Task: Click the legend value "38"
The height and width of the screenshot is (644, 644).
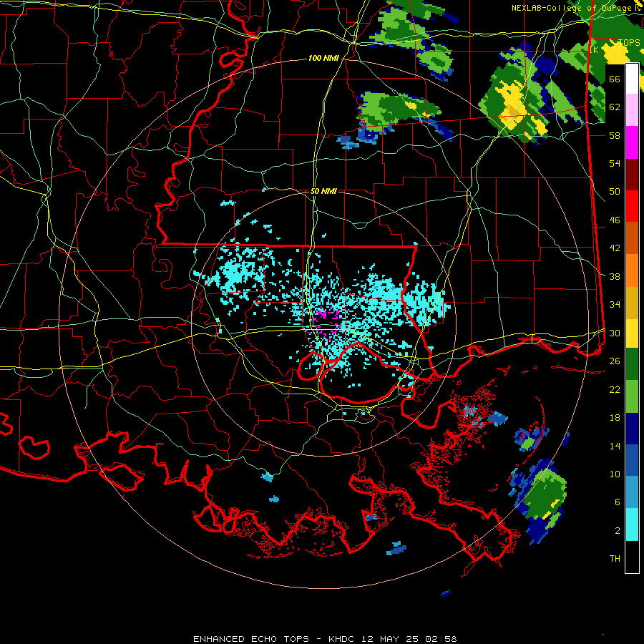Action: 615,277
